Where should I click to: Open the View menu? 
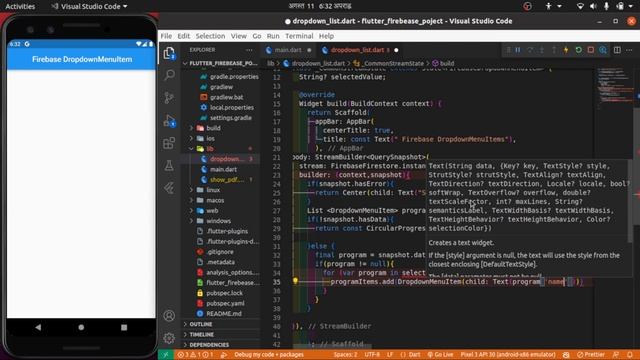coord(238,36)
